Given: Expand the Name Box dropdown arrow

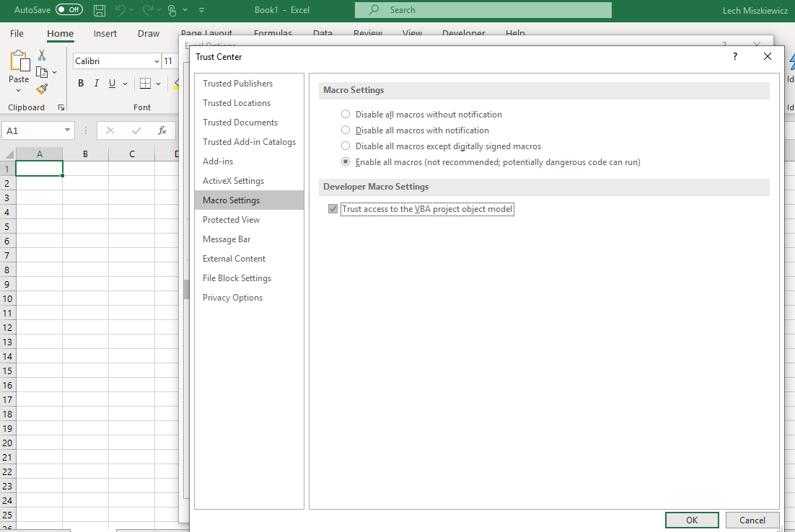Looking at the screenshot, I should pos(68,130).
